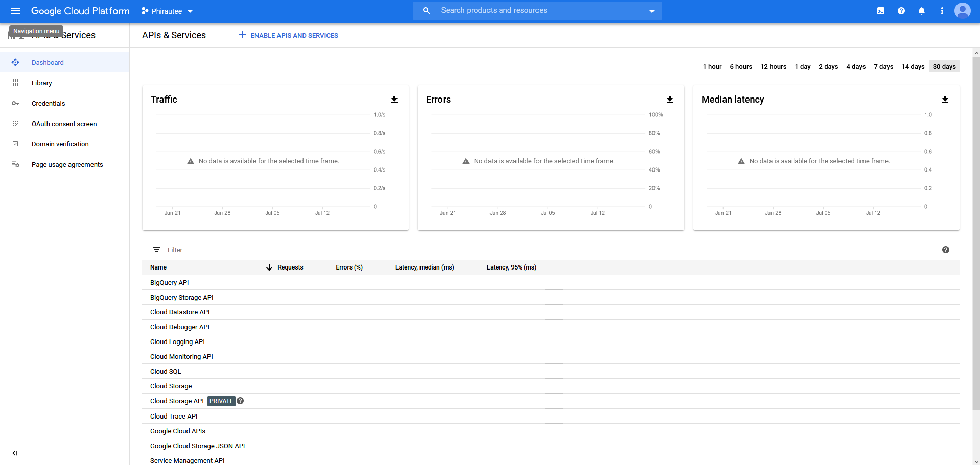Select the 1 hour time range
The width and height of the screenshot is (980, 465).
tap(712, 66)
